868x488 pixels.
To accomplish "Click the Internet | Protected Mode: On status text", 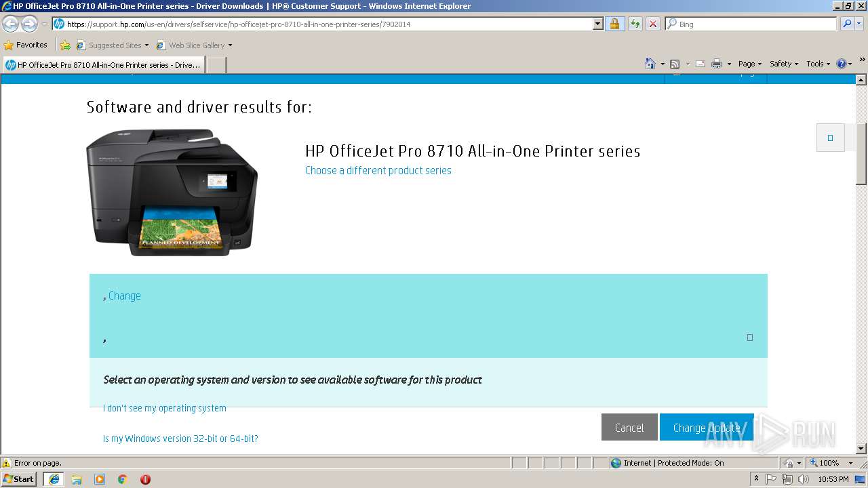I will (x=673, y=463).
